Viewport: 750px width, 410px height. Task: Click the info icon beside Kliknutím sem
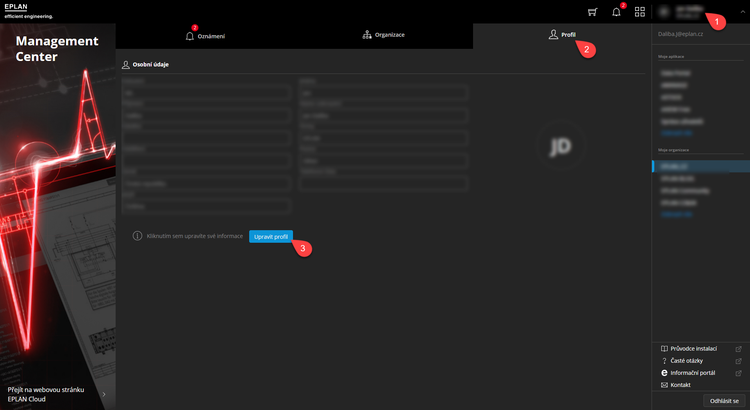click(x=137, y=236)
